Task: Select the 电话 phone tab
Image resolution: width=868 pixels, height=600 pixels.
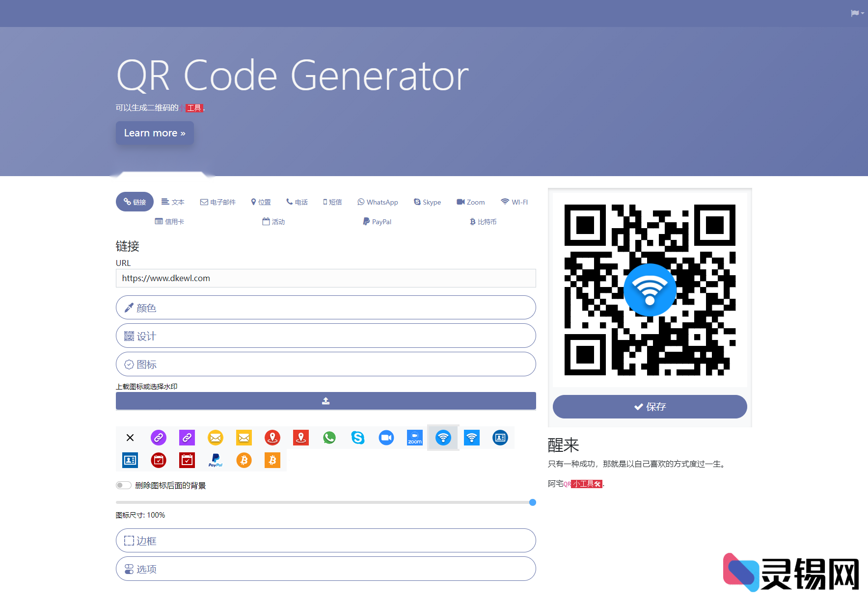Action: click(x=297, y=202)
